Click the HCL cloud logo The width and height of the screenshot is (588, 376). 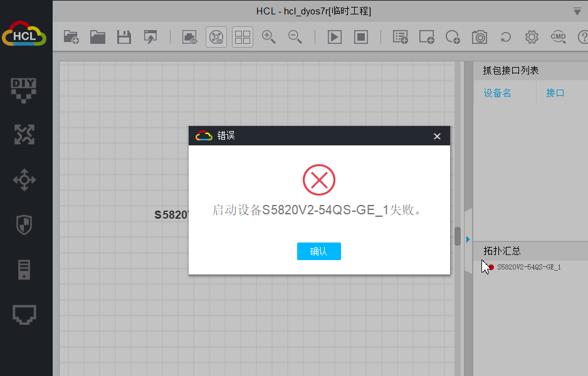(x=24, y=34)
